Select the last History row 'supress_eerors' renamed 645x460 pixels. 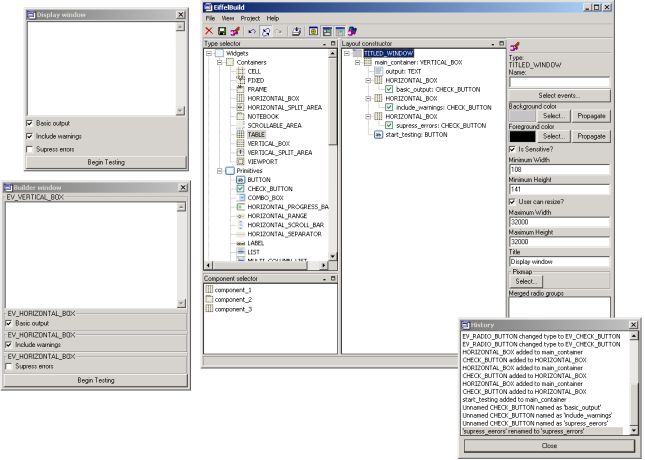(x=542, y=432)
